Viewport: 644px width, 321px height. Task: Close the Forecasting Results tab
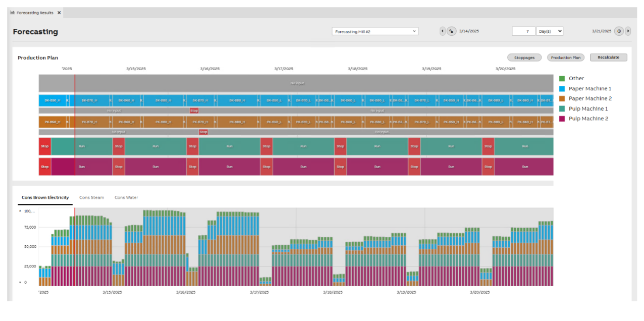[59, 13]
